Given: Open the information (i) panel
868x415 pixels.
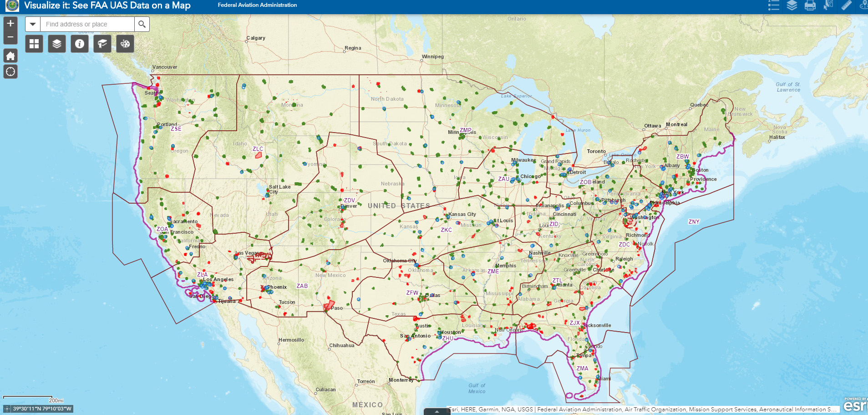Looking at the screenshot, I should (79, 44).
